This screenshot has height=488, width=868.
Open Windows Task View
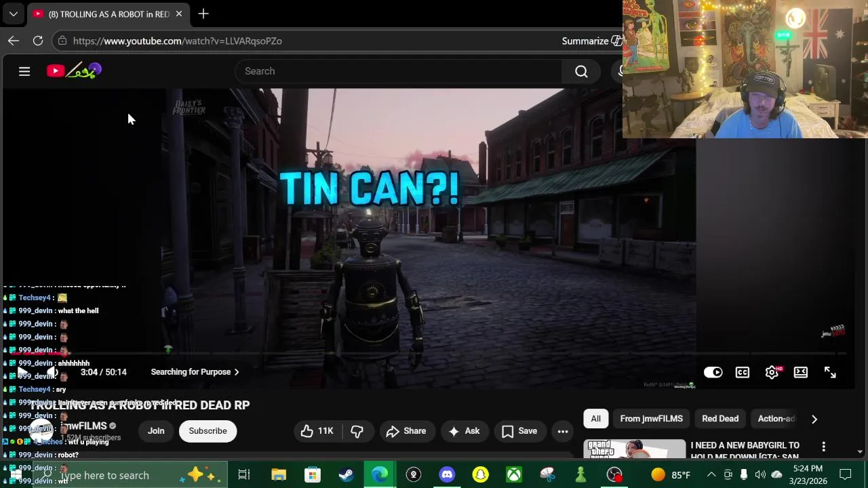click(244, 475)
